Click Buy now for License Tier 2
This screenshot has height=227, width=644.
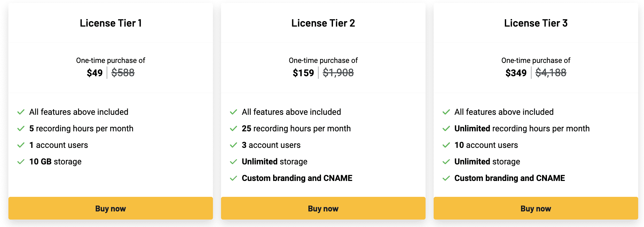pos(323,209)
